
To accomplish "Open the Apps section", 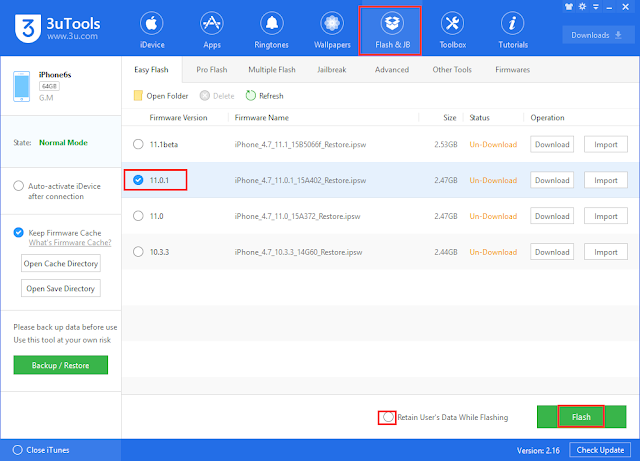I will [x=212, y=31].
